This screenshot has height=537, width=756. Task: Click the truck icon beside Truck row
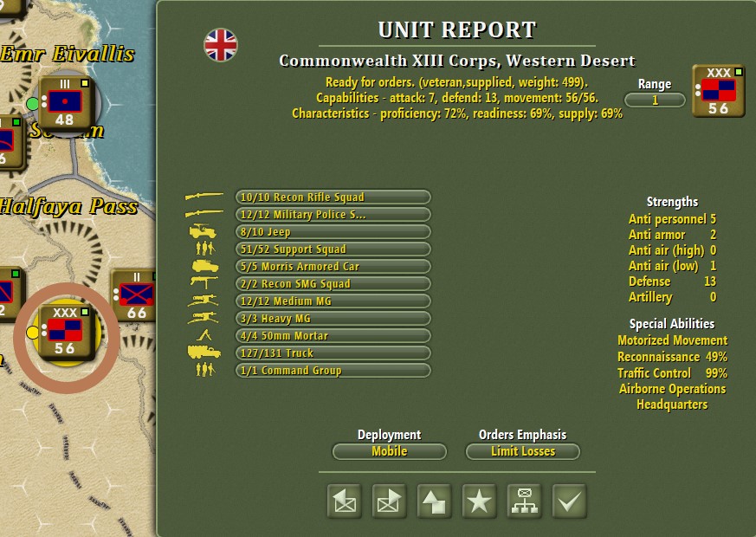204,353
